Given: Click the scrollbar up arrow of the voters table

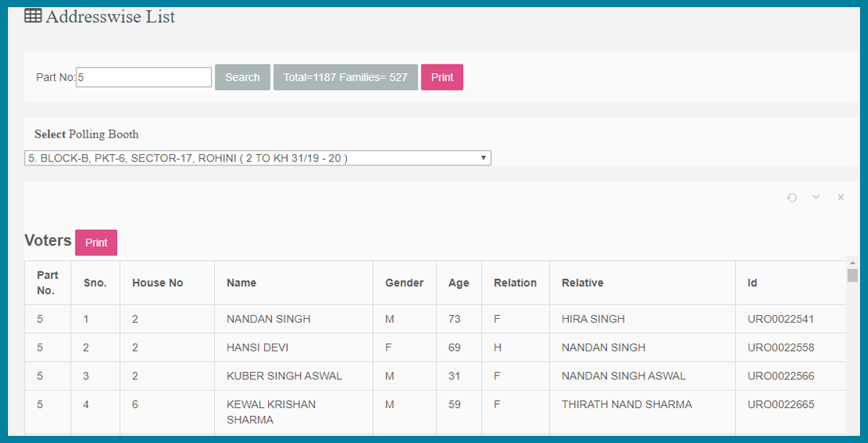Looking at the screenshot, I should pyautogui.click(x=852, y=262).
